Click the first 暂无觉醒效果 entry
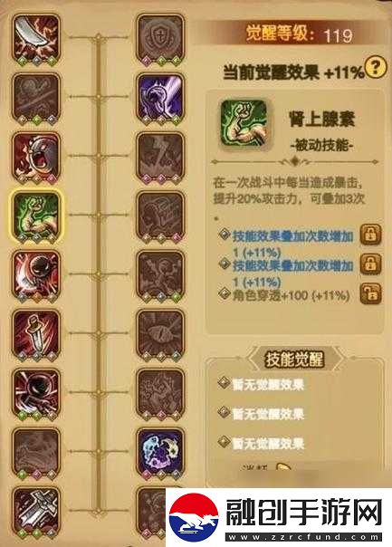The height and width of the screenshot is (547, 392). 268,384
